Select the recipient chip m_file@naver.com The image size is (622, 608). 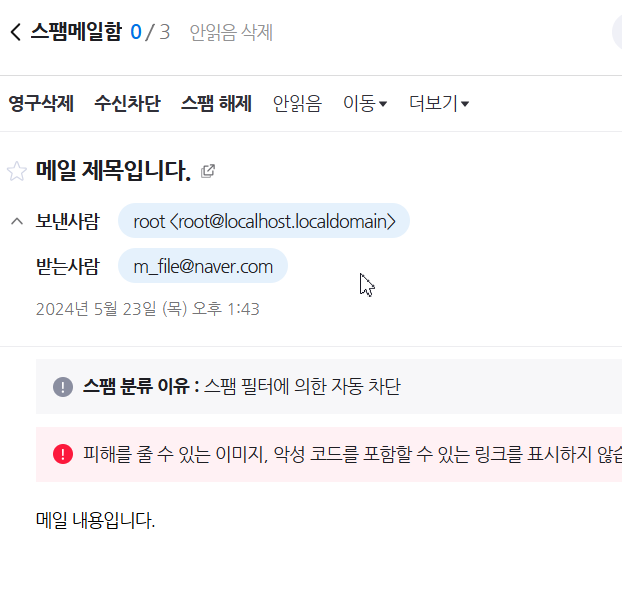(203, 266)
